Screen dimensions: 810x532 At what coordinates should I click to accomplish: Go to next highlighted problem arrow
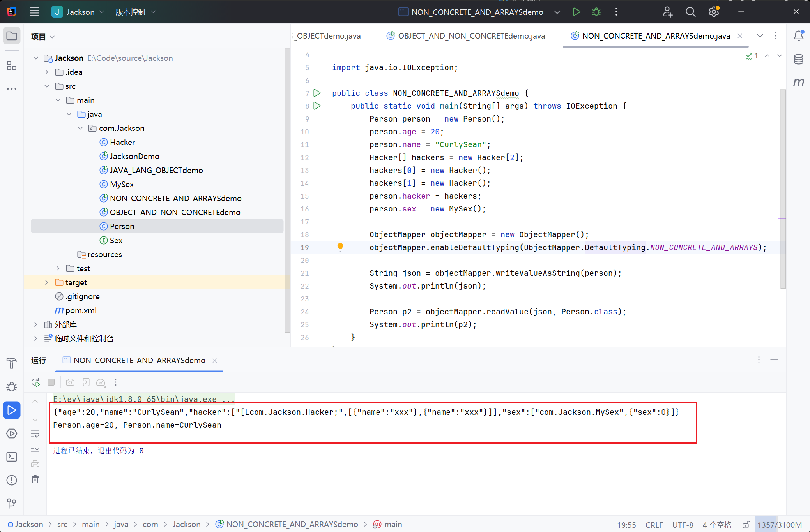[780, 56]
